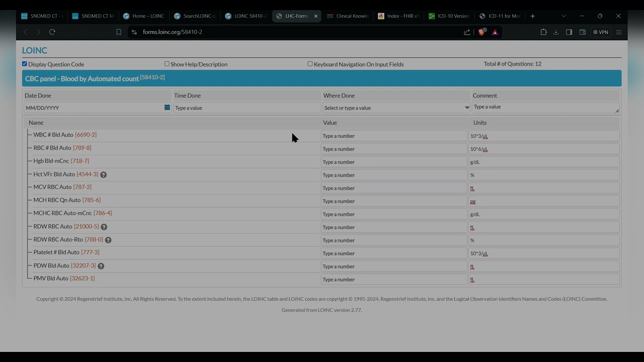Open Brave Shields lion icon

click(x=482, y=32)
